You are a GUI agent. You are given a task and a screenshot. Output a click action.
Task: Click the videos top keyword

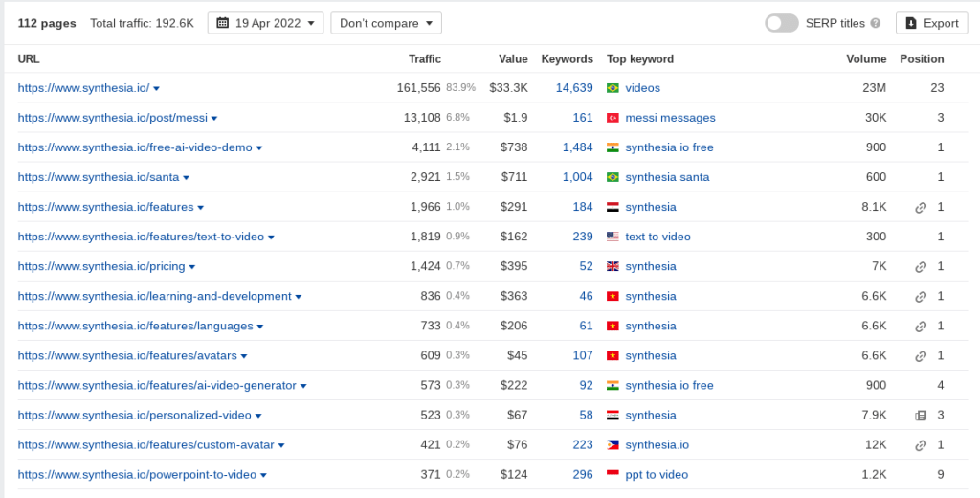pos(642,87)
